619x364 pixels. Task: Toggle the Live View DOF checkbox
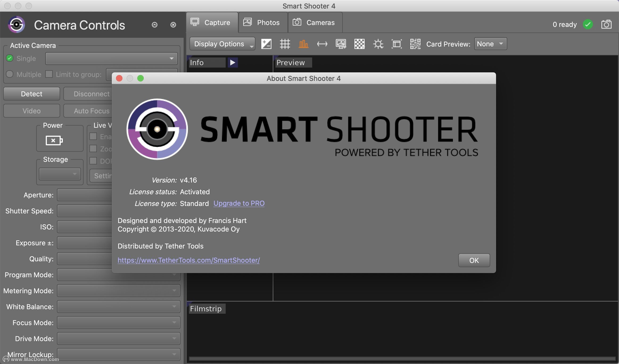[x=93, y=161]
